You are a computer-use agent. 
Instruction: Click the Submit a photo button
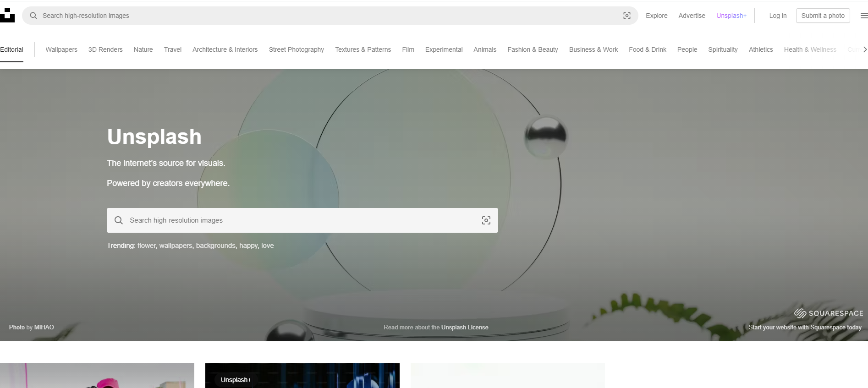pyautogui.click(x=823, y=16)
